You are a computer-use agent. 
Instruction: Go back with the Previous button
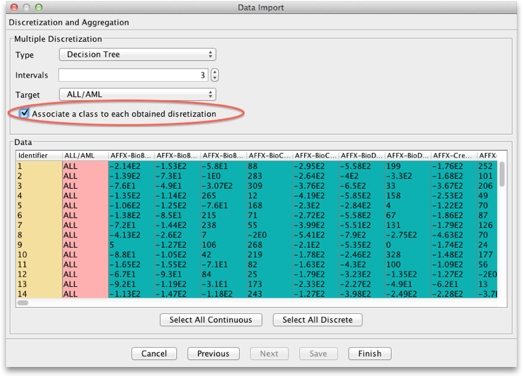pos(213,353)
